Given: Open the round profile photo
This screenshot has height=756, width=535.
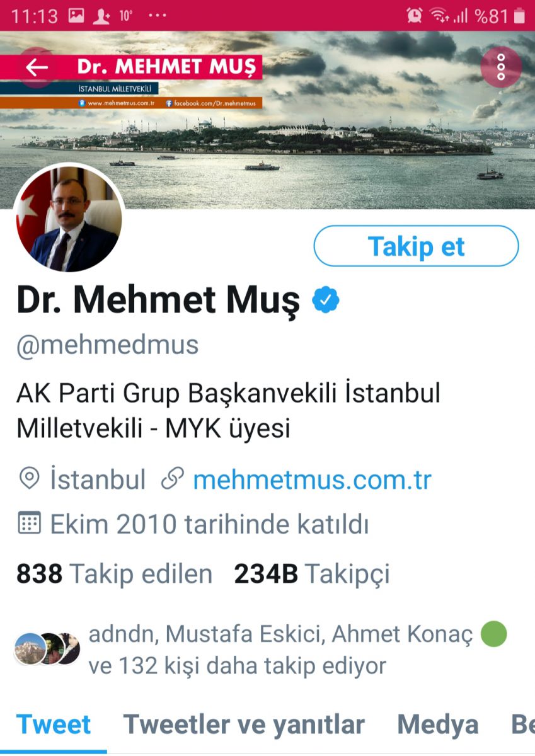Looking at the screenshot, I should click(68, 218).
